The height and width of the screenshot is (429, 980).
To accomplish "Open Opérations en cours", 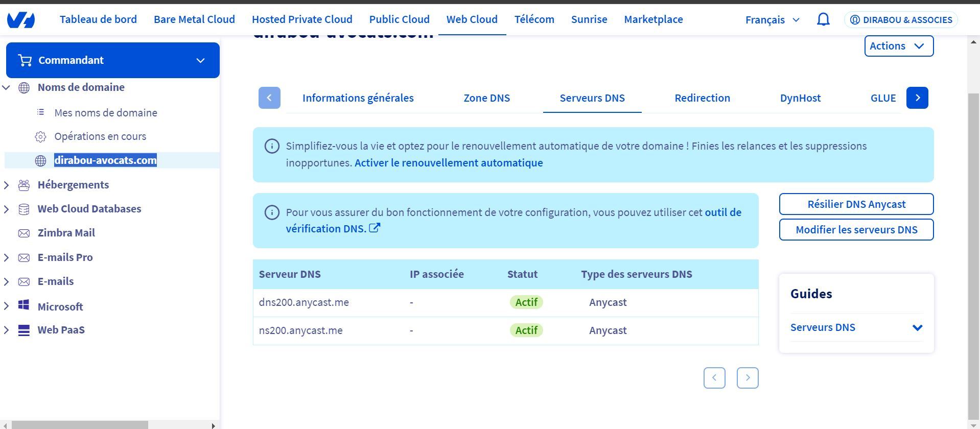I will click(x=100, y=136).
